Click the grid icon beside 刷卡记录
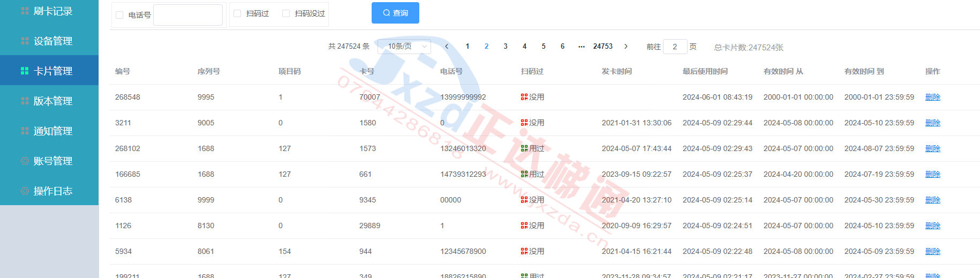 click(x=25, y=11)
